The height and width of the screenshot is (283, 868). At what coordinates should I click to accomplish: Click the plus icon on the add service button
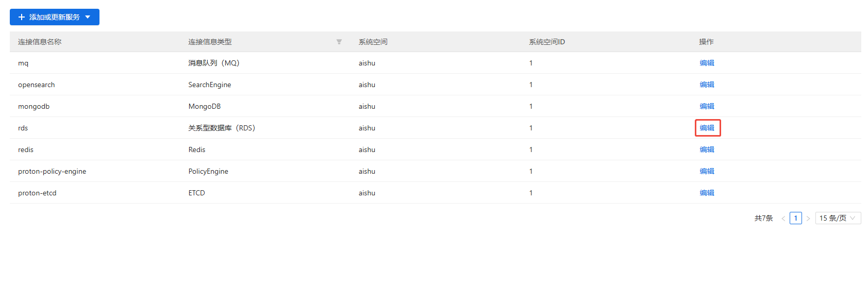[x=22, y=17]
